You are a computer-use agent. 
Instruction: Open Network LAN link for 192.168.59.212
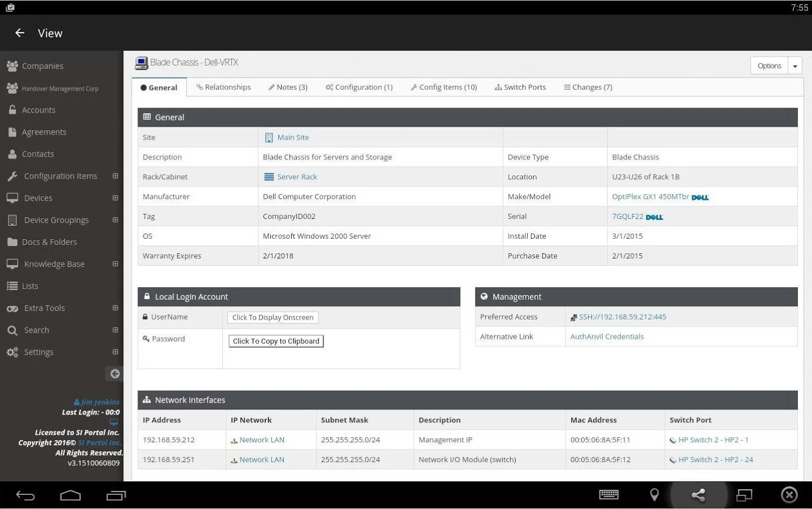(262, 440)
